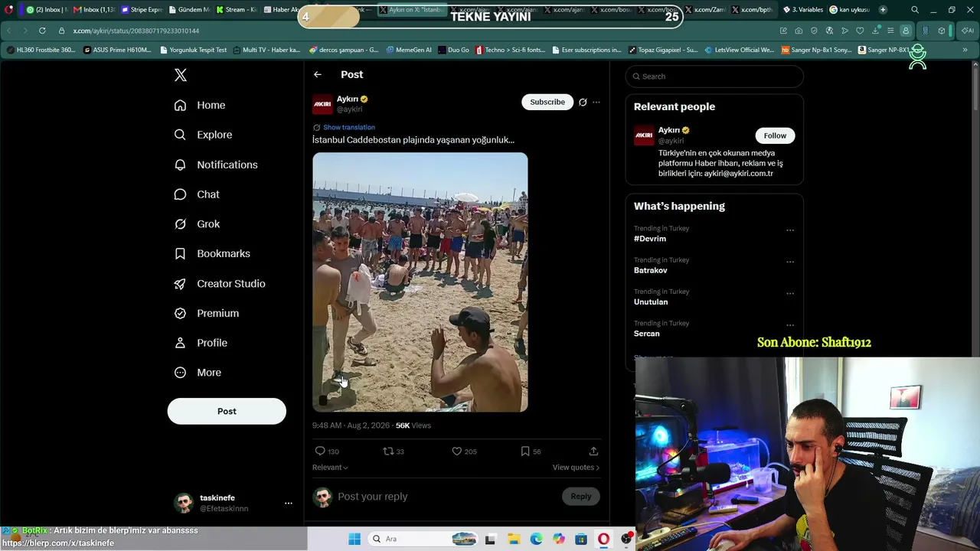Open the Yorgunluk Tespit Test bookmark

coord(193,50)
